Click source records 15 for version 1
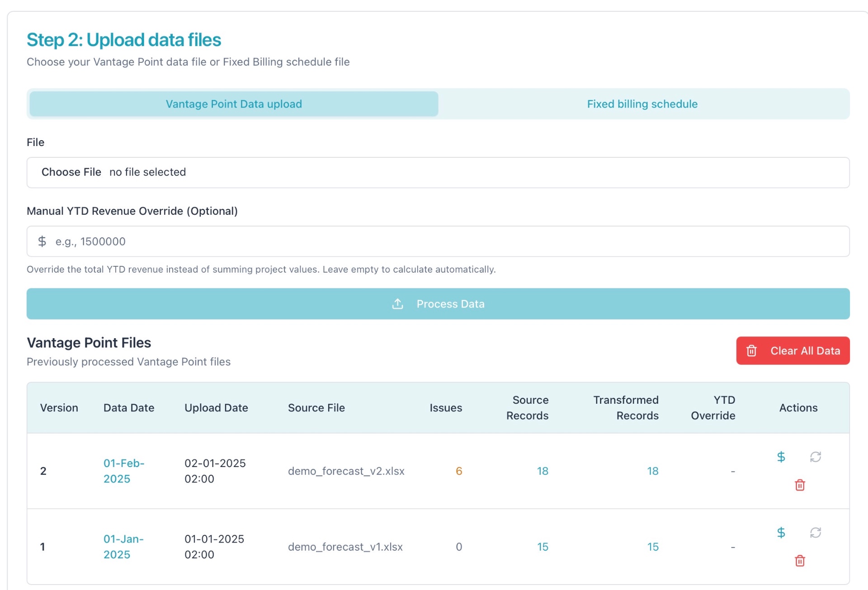 point(542,547)
